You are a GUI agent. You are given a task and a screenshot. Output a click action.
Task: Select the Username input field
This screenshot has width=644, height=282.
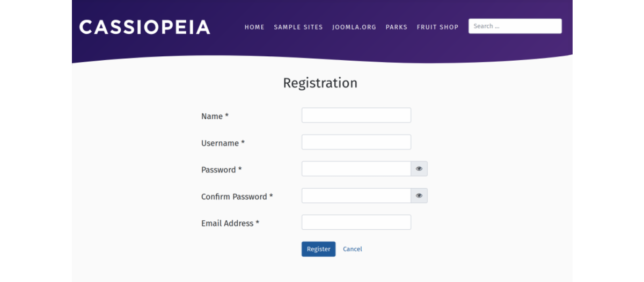pyautogui.click(x=356, y=142)
